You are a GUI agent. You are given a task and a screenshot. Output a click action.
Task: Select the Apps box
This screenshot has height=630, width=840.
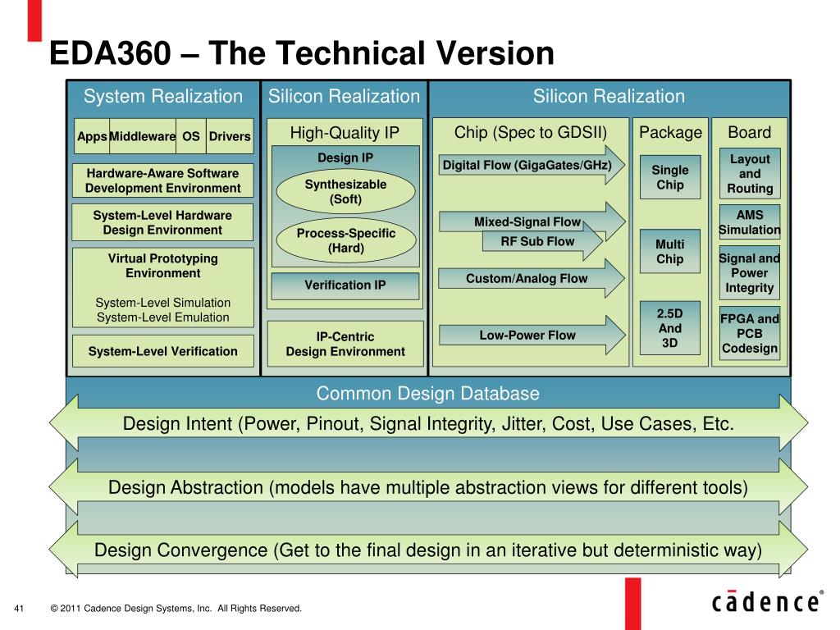[92, 136]
